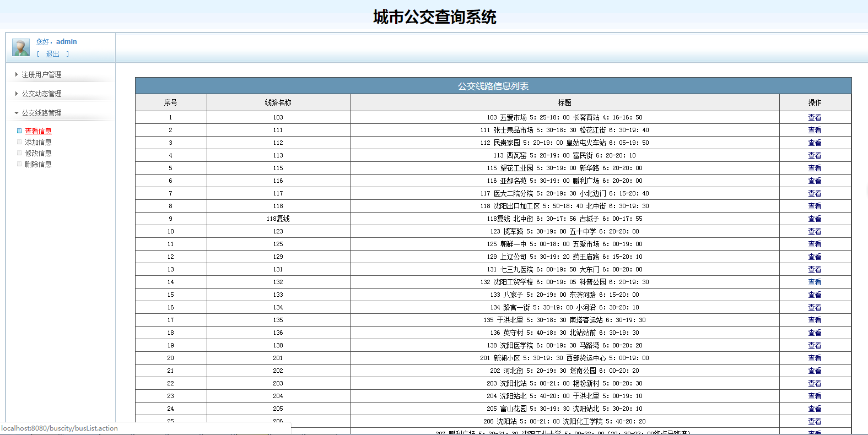Screen dimensions: 868x435
Task: View details for line 131
Action: (815, 269)
